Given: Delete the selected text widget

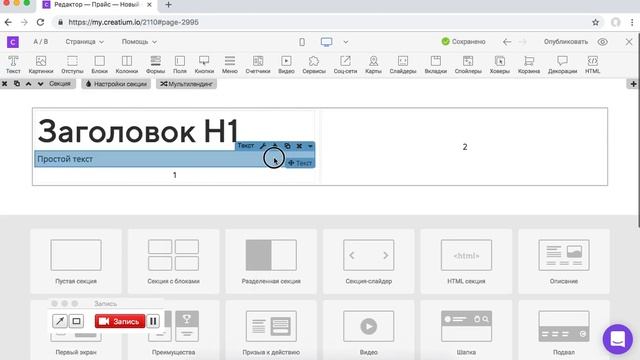Looking at the screenshot, I should (299, 146).
